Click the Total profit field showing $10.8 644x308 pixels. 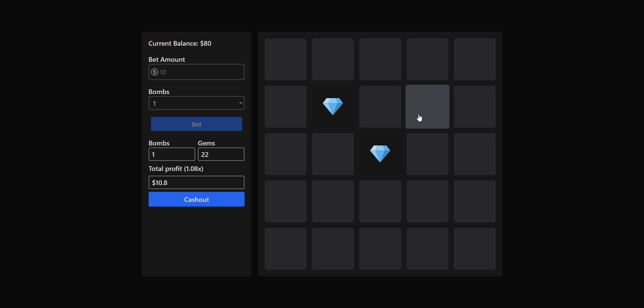coord(196,182)
